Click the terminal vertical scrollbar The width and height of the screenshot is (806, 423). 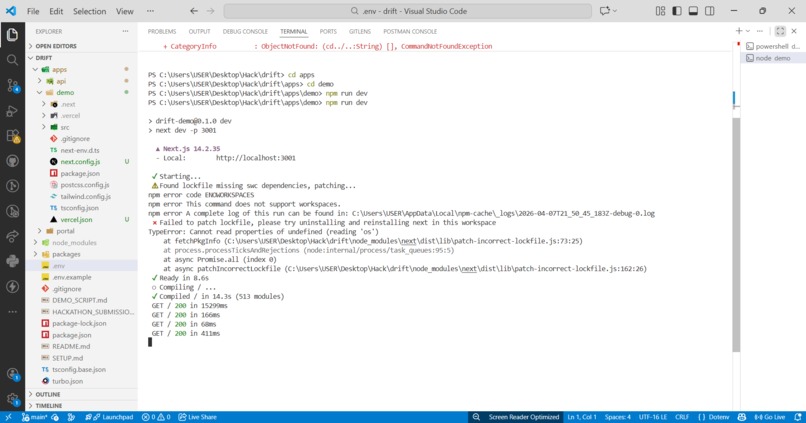click(x=736, y=234)
